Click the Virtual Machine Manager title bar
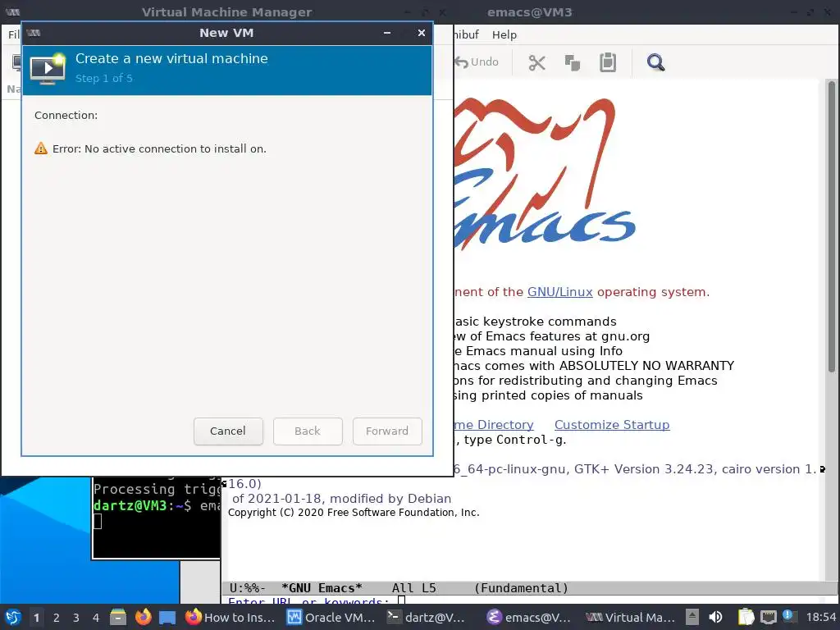This screenshot has width=840, height=630. pos(226,11)
